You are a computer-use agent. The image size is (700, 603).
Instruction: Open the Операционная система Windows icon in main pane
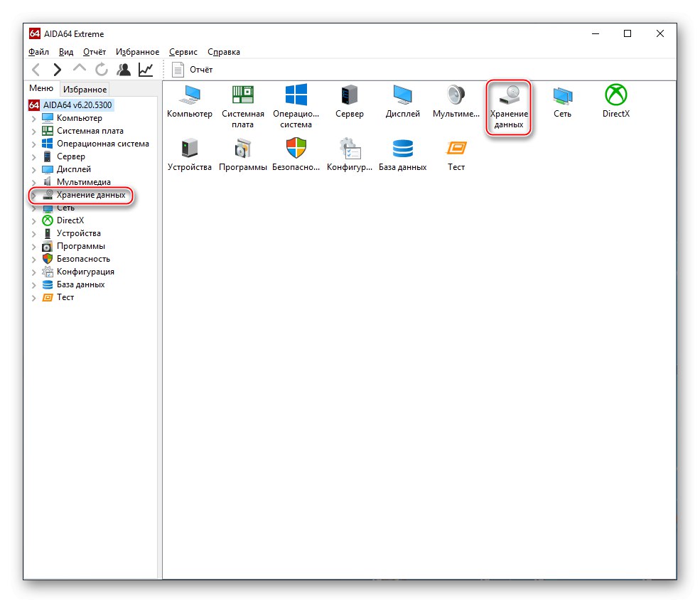296,106
